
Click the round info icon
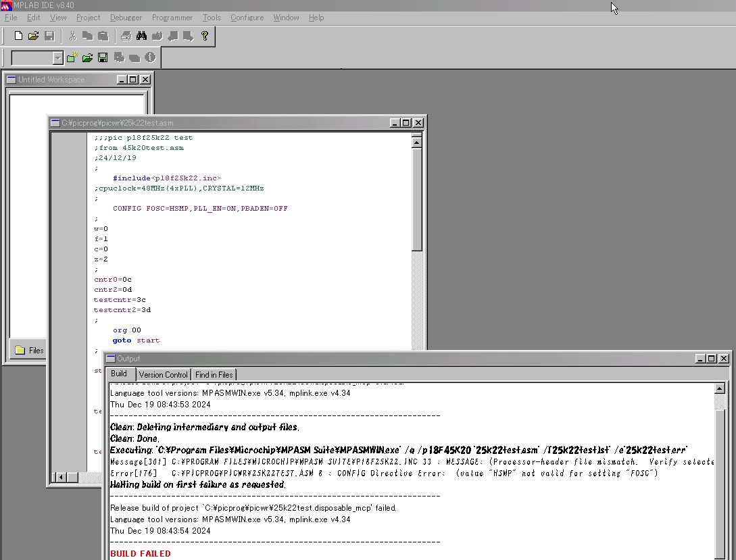150,57
